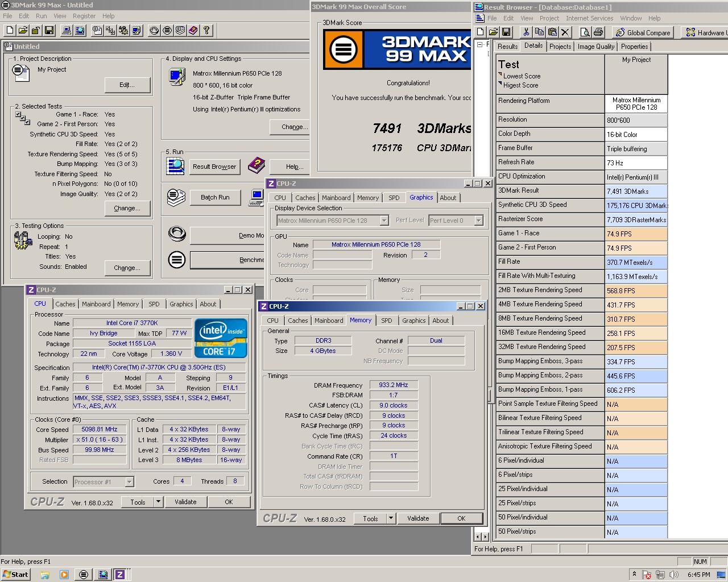This screenshot has width=728, height=582.
Task: Click Validate button in CPU-Z Memory window
Action: tap(418, 518)
